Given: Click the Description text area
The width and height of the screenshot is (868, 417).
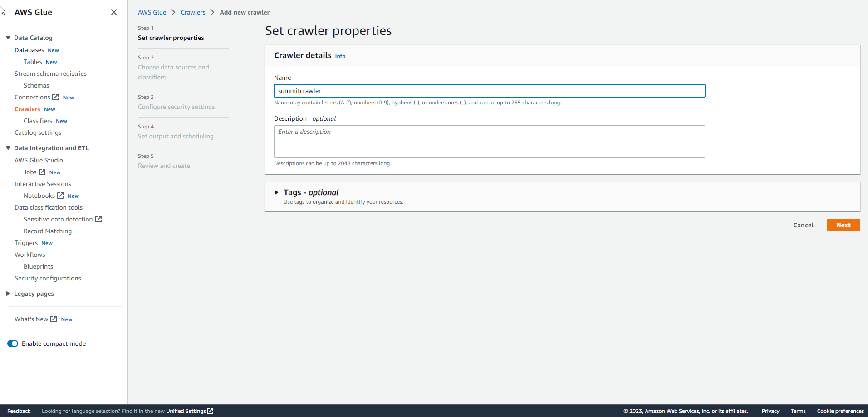Looking at the screenshot, I should point(490,142).
